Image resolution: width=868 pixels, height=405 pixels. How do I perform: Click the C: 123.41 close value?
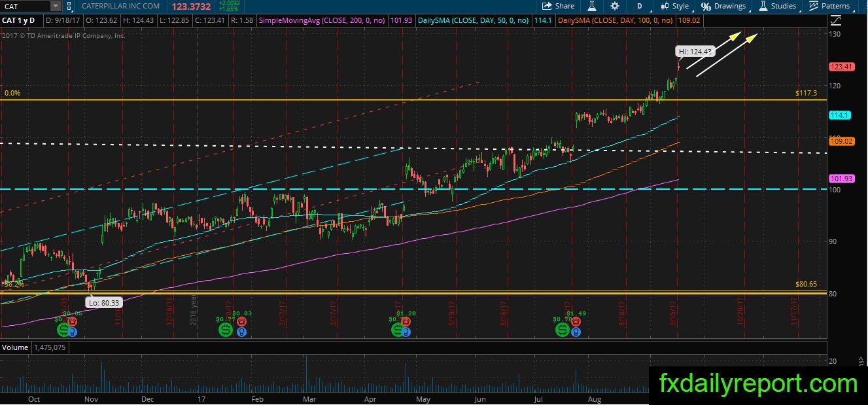point(209,20)
